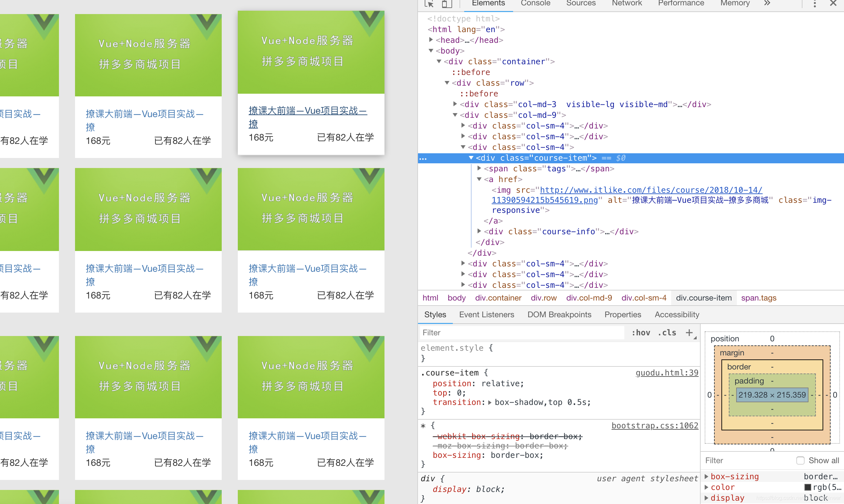Image resolution: width=844 pixels, height=504 pixels.
Task: Select div.row breadcrumb
Action: tap(544, 298)
